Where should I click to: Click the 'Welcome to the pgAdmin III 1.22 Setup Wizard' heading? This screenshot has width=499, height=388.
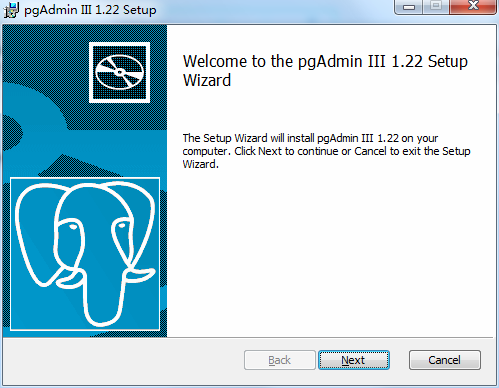click(325, 71)
